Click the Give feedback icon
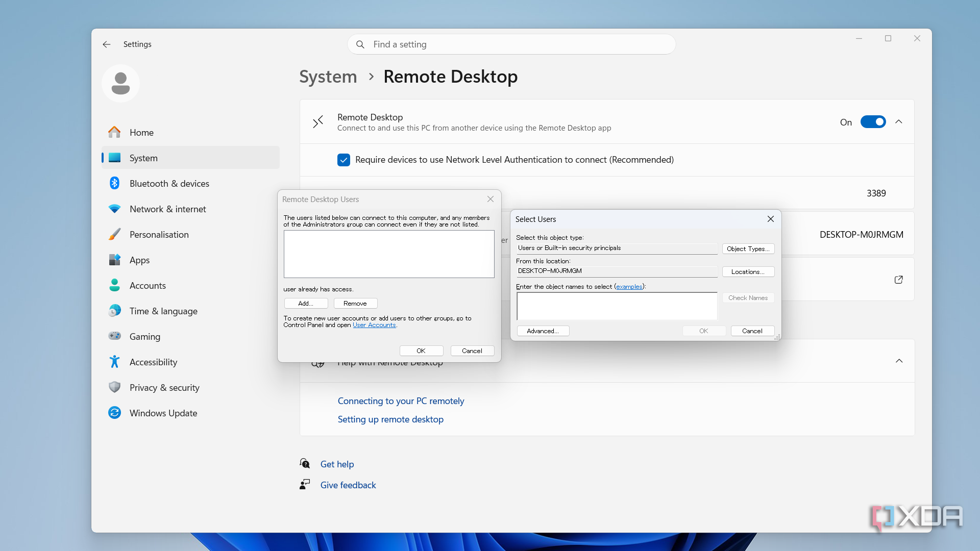 (305, 484)
